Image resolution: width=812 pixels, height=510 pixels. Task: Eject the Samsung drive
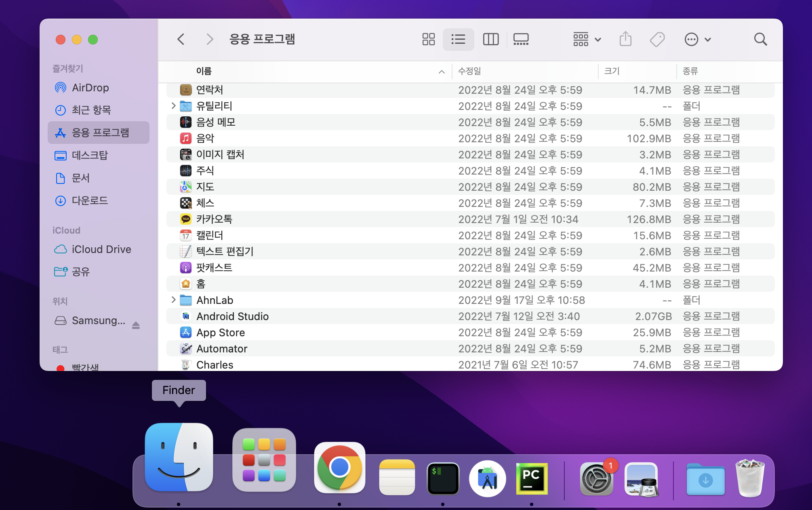pyautogui.click(x=136, y=325)
